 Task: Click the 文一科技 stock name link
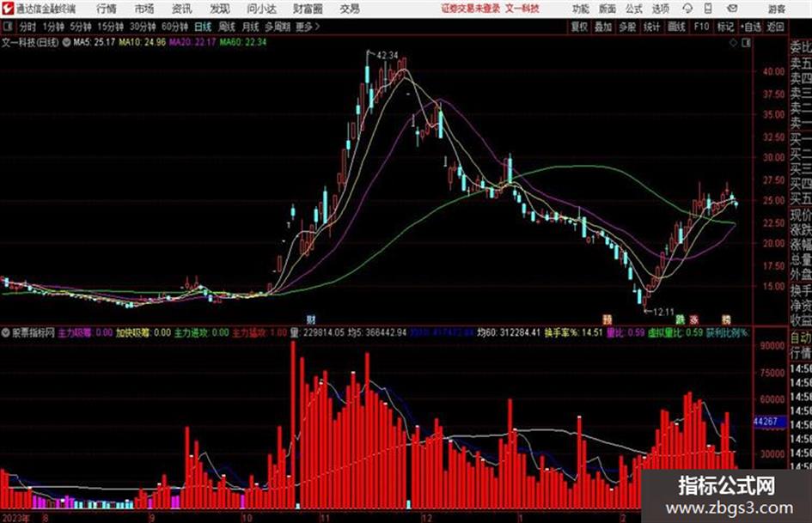pos(522,9)
